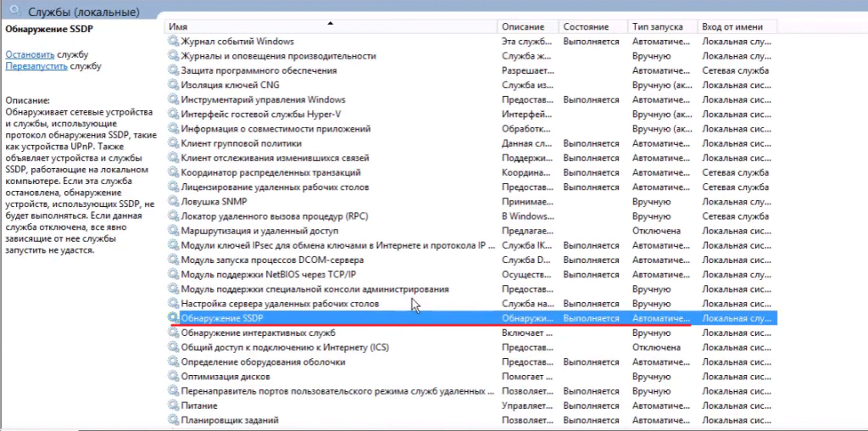The image size is (868, 431).
Task: Sort by the Описание column header
Action: click(528, 26)
